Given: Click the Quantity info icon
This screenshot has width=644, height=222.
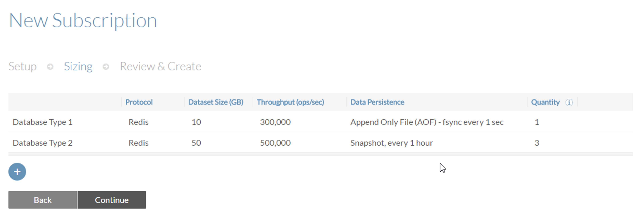Looking at the screenshot, I should [569, 103].
